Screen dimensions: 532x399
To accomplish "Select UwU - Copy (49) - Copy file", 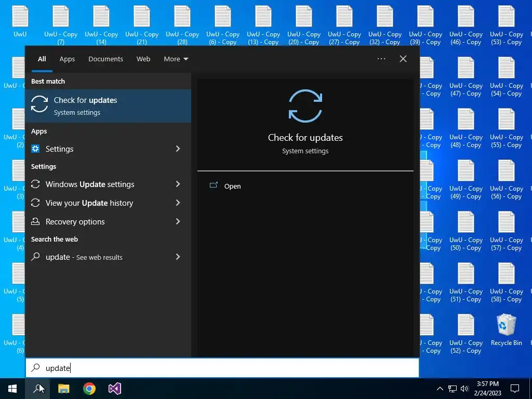I will coord(466,179).
